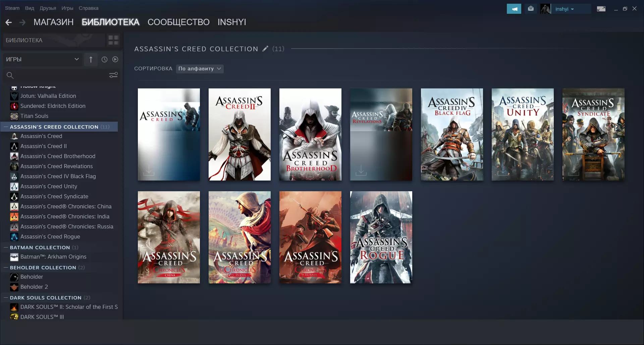
Task: Open the Unity cover art
Action: [523, 135]
